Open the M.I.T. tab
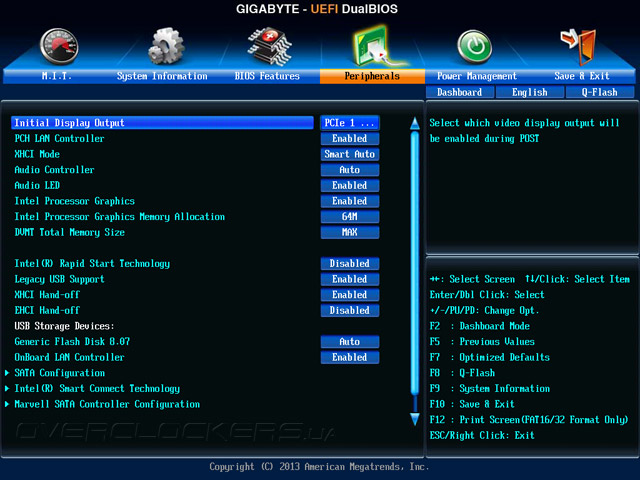The width and height of the screenshot is (640, 480). (x=57, y=76)
